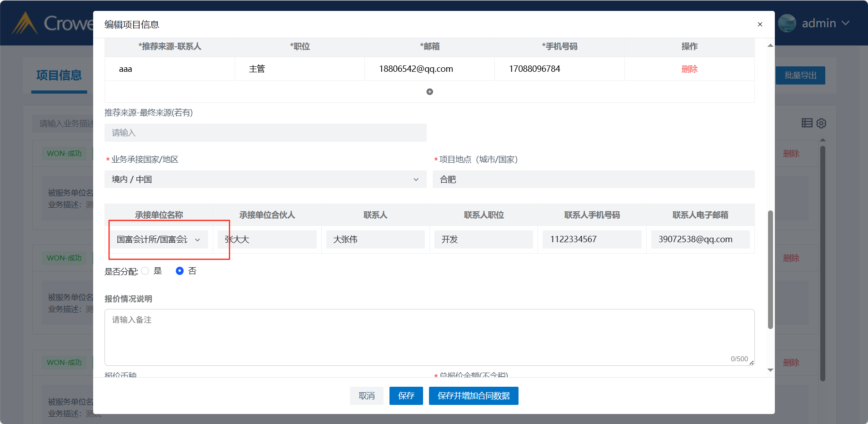Edit the 联系人手机号码 field 1122334567
This screenshot has height=424, width=868.
tap(592, 239)
